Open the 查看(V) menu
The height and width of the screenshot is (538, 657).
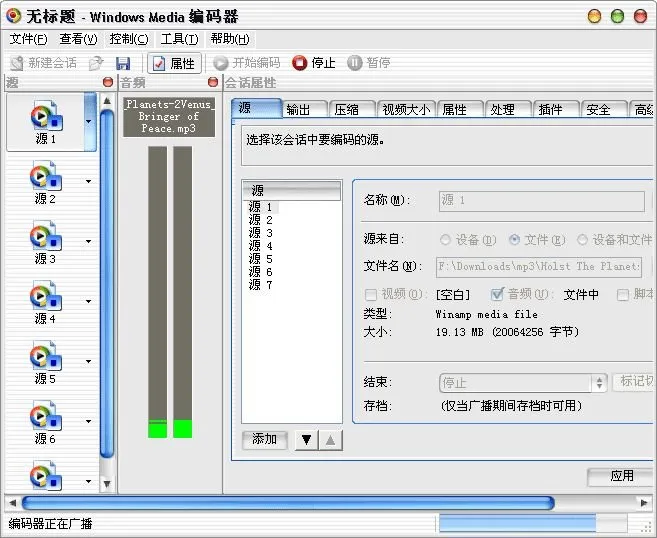click(x=78, y=39)
